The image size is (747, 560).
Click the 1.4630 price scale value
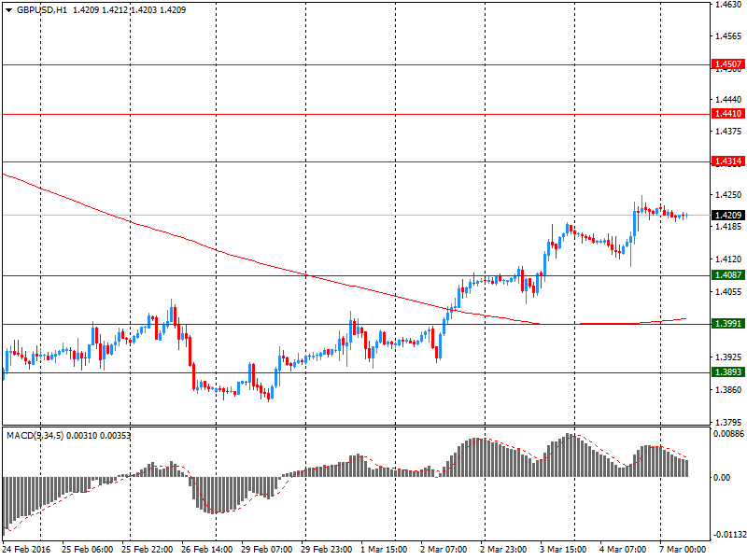pyautogui.click(x=728, y=5)
